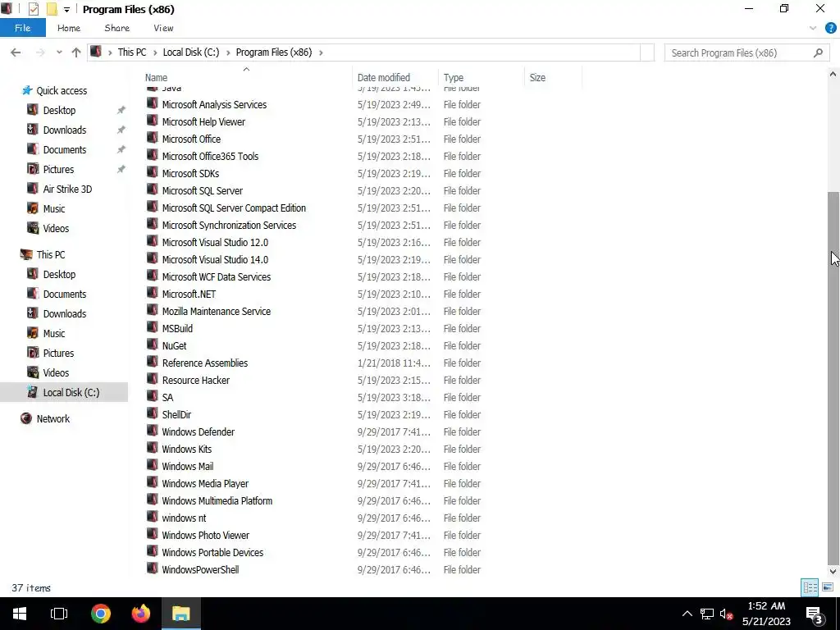The width and height of the screenshot is (840, 630).
Task: Select MSBuild folder icon
Action: click(153, 328)
